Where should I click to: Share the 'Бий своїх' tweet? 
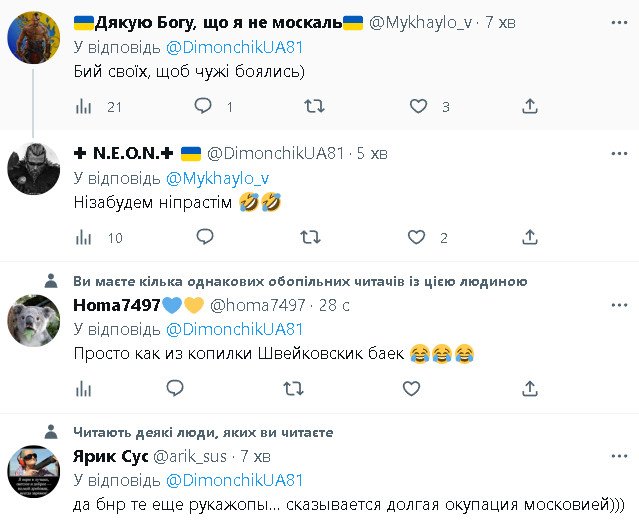[x=530, y=106]
